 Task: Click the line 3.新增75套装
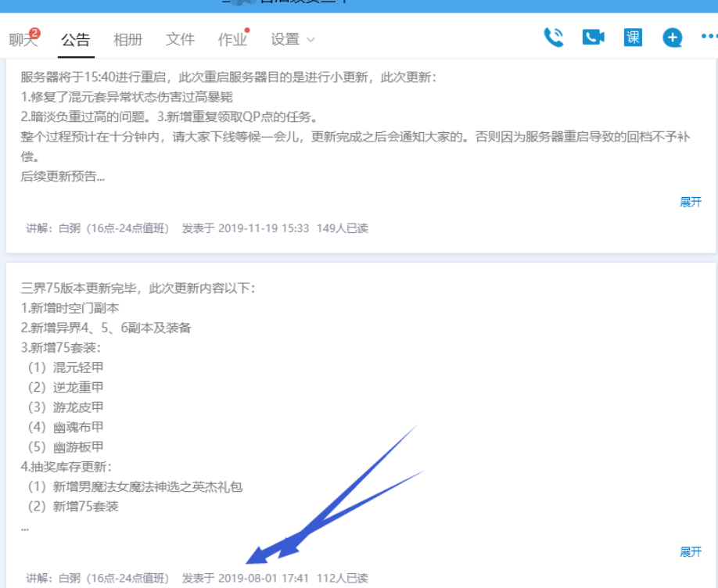point(60,348)
